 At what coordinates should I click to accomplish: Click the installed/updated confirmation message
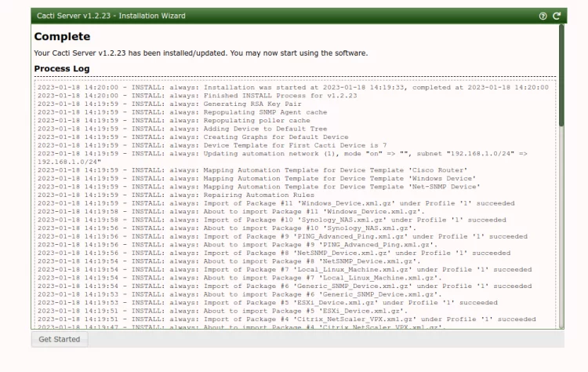(200, 53)
